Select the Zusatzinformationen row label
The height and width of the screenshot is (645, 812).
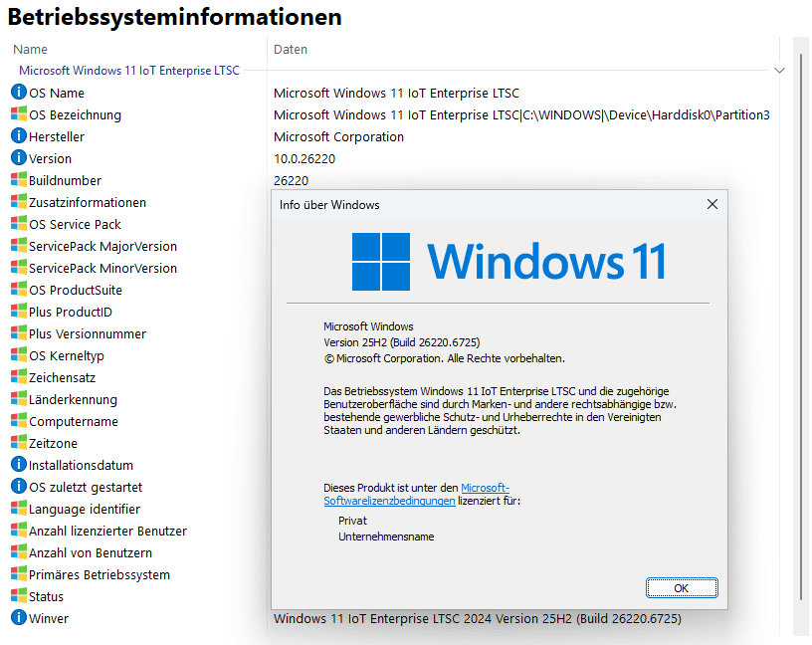[88, 203]
